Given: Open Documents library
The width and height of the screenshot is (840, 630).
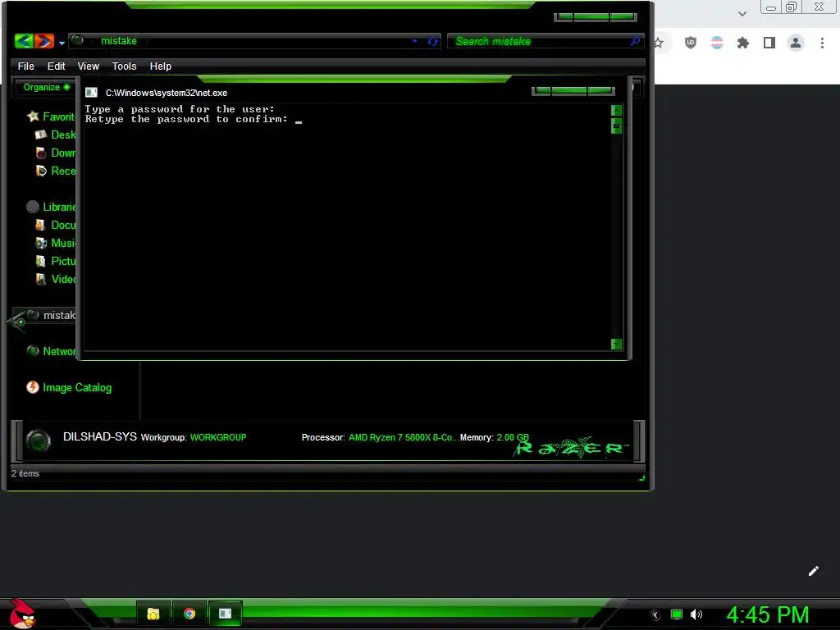Looking at the screenshot, I should (56, 225).
